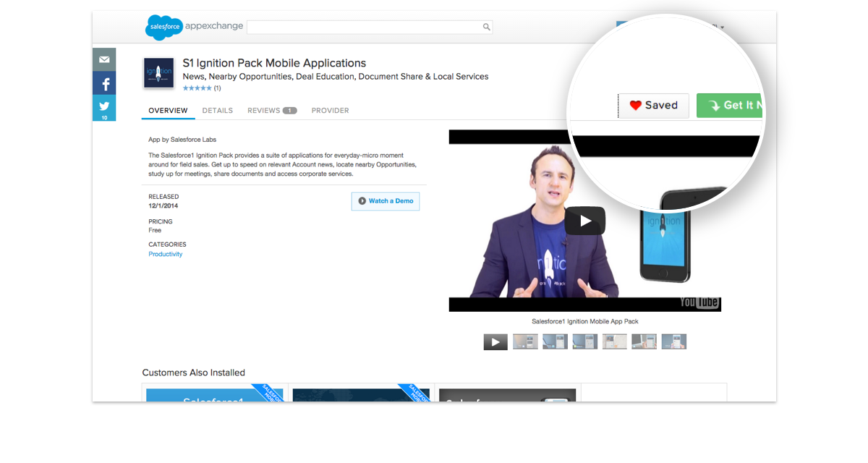Click the review count (1) beside the stars
Screen dimensions: 868x463
tap(217, 88)
